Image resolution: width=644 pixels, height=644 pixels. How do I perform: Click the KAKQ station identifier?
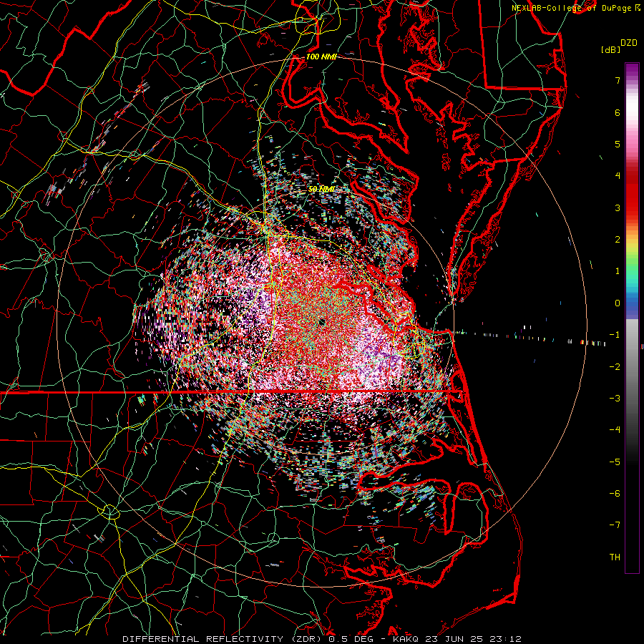pos(406,639)
